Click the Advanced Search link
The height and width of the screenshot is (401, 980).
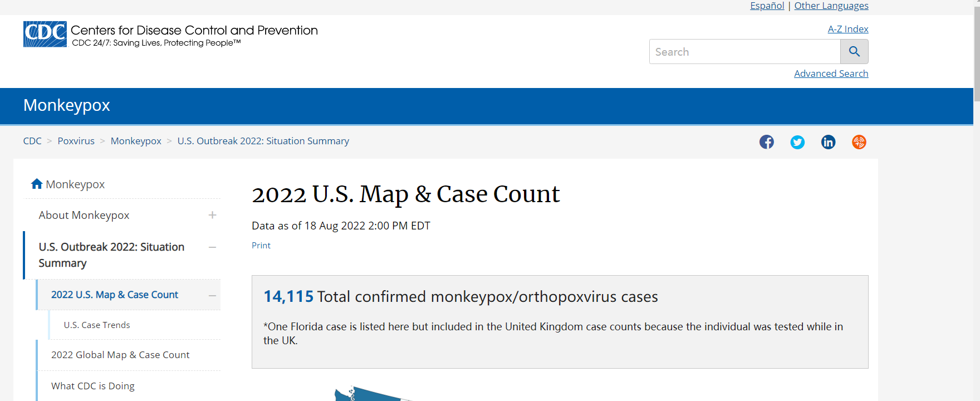[831, 74]
